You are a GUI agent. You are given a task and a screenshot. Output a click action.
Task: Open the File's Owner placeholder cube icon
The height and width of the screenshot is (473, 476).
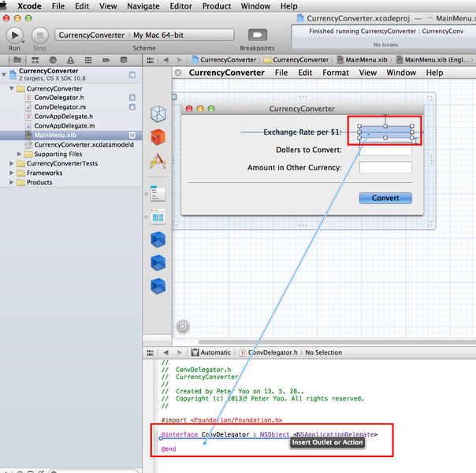click(x=158, y=114)
